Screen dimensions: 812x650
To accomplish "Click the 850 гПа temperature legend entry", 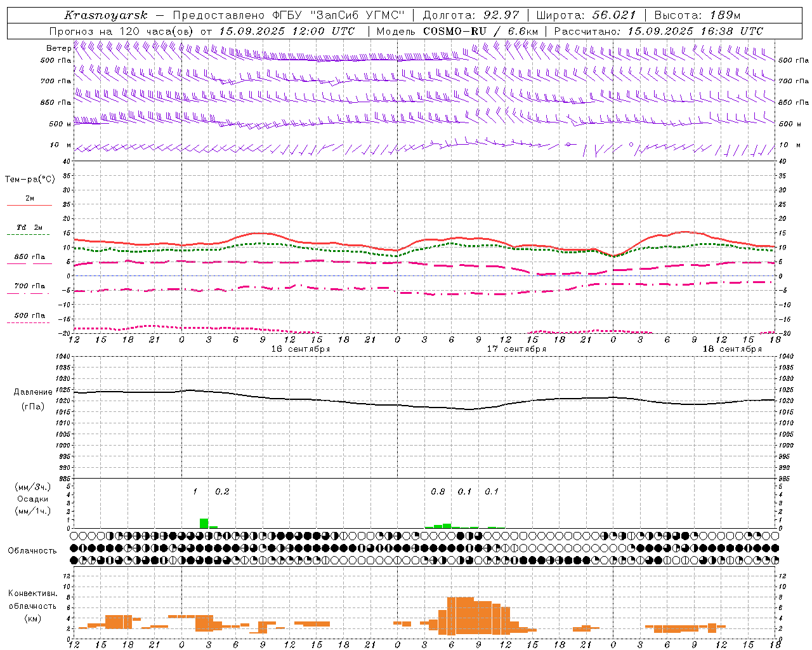I will (x=29, y=257).
